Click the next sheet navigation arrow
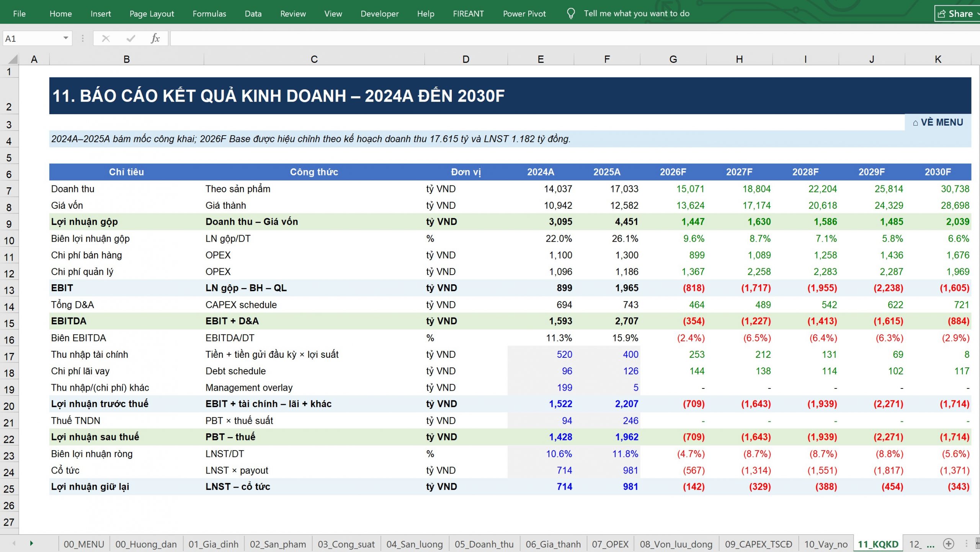The image size is (980, 552). tap(31, 544)
